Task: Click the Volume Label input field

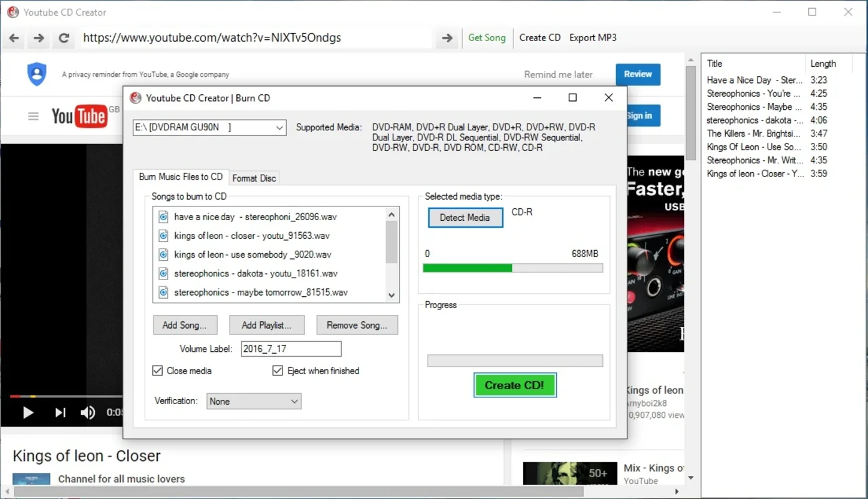Action: [x=291, y=349]
